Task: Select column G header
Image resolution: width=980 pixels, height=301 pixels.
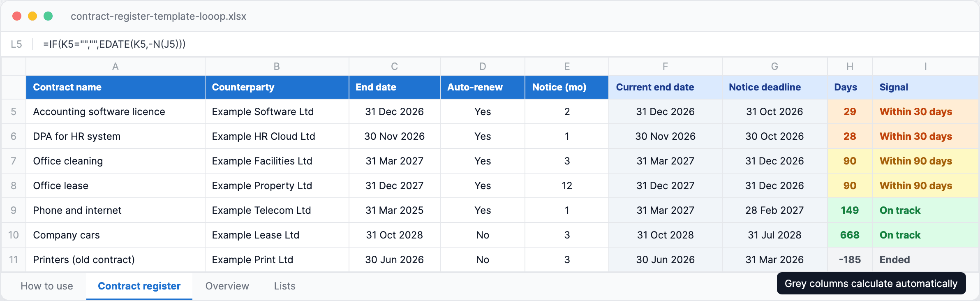Action: (x=774, y=66)
